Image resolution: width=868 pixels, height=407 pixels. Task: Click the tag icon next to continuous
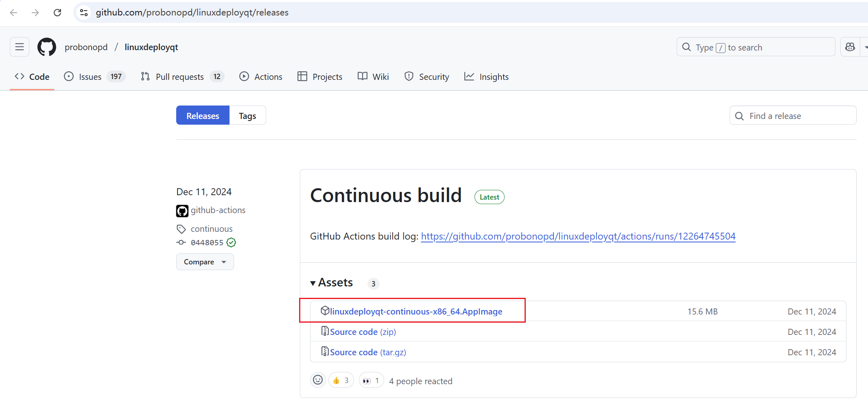tap(181, 229)
